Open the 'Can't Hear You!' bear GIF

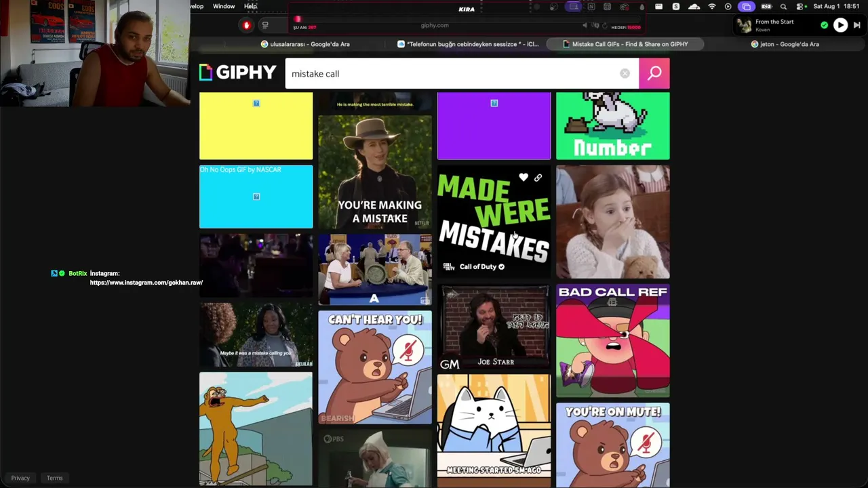pos(375,367)
